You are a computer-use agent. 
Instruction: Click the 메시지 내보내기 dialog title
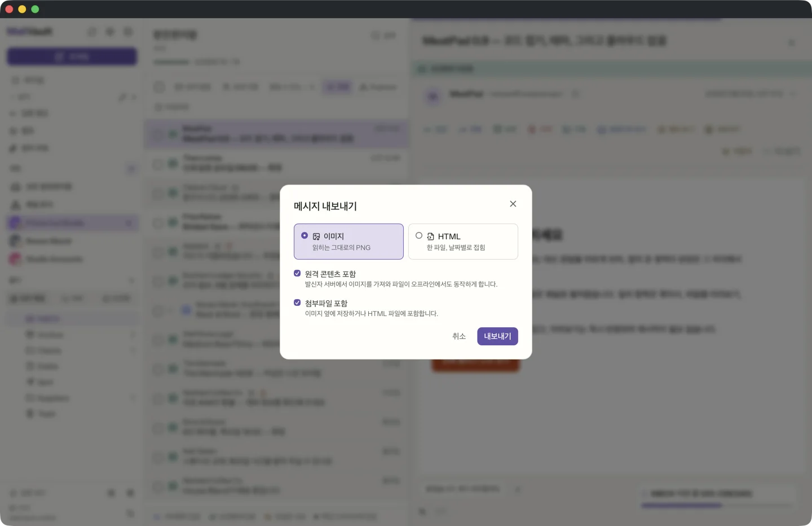[325, 206]
